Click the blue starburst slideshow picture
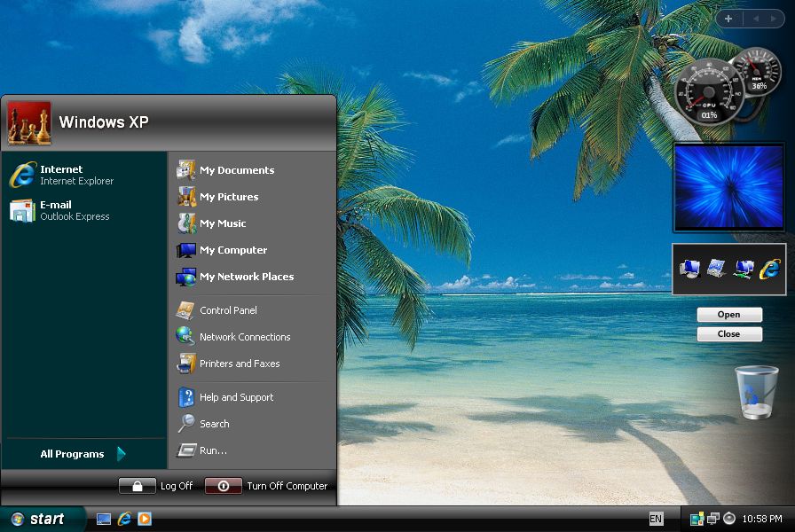Viewport: 795px width, 532px height. tap(729, 187)
